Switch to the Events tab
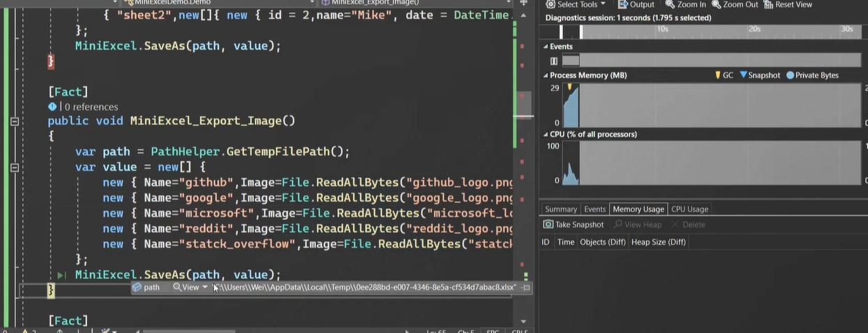 (x=594, y=209)
